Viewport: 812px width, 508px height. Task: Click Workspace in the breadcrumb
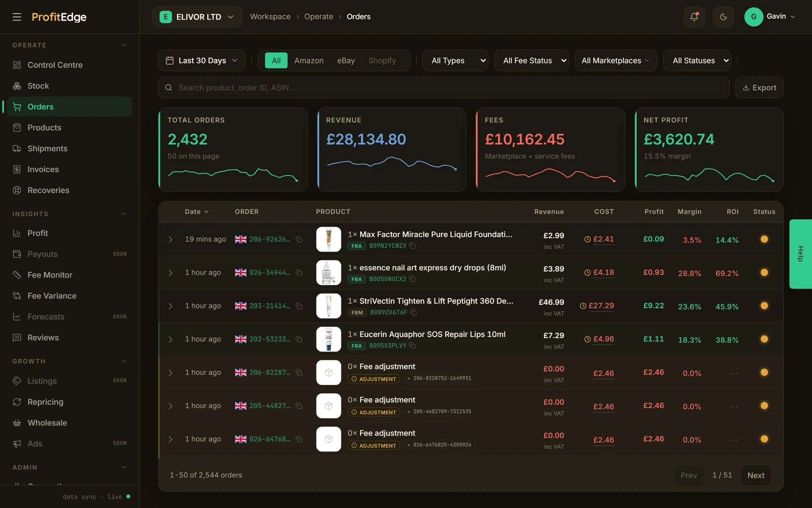coord(270,17)
